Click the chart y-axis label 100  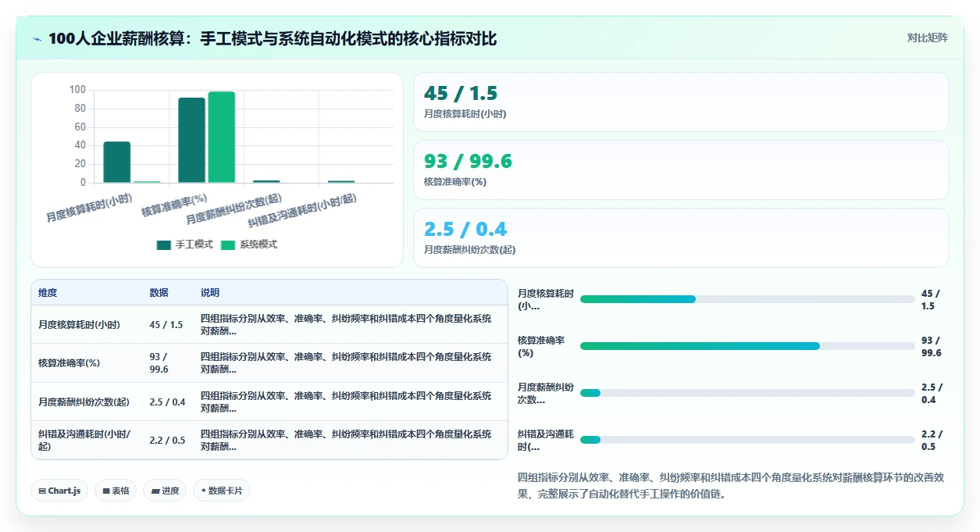click(x=77, y=89)
